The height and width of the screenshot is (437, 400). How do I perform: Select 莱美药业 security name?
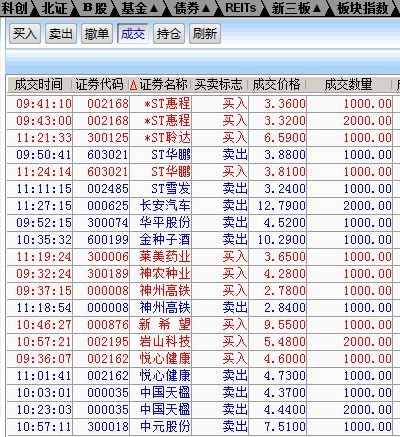(165, 257)
